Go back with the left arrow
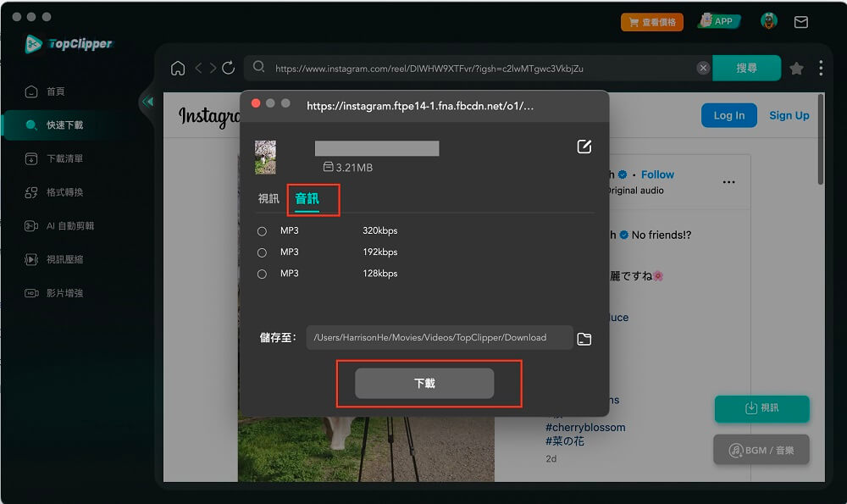847x504 pixels. [x=199, y=68]
